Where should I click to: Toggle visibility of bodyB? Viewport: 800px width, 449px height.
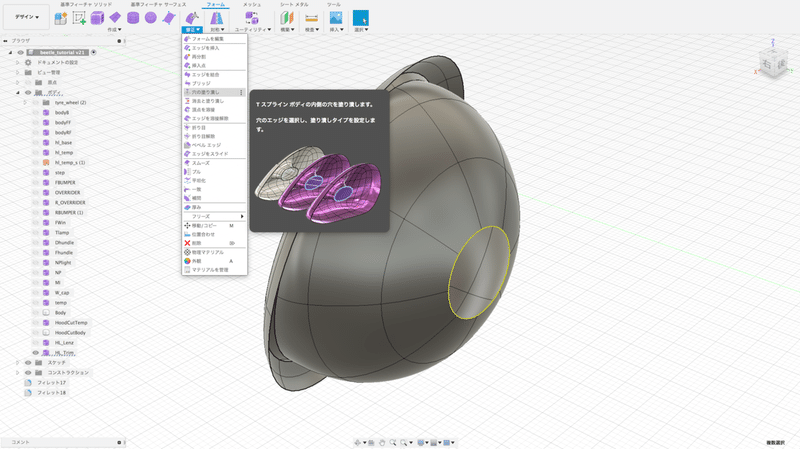point(36,112)
